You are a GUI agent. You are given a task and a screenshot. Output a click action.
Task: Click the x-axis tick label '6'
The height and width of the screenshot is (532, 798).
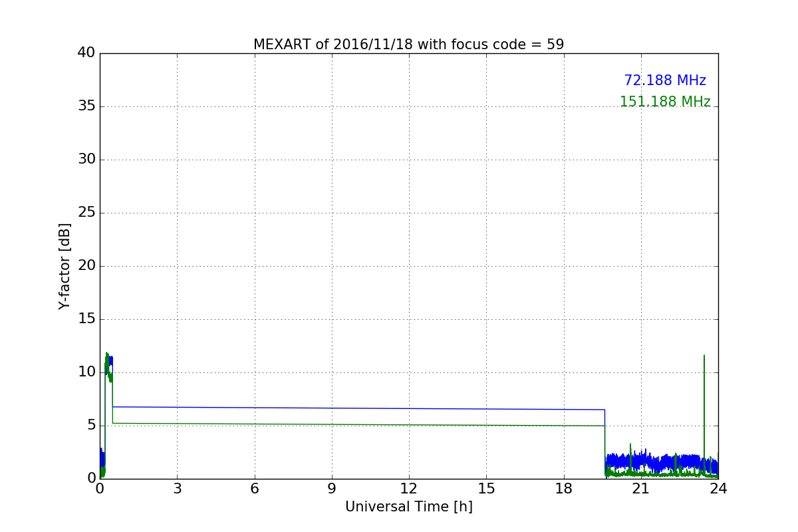point(254,489)
